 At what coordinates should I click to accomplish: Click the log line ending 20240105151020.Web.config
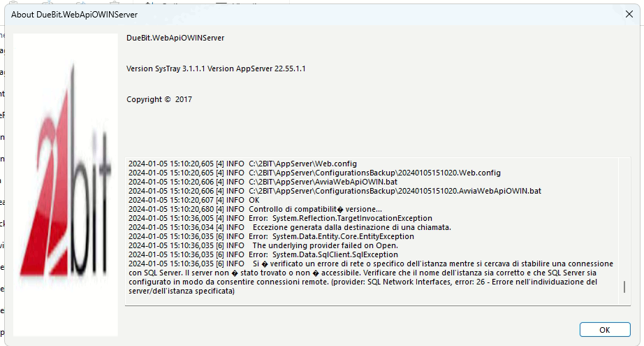coord(314,173)
